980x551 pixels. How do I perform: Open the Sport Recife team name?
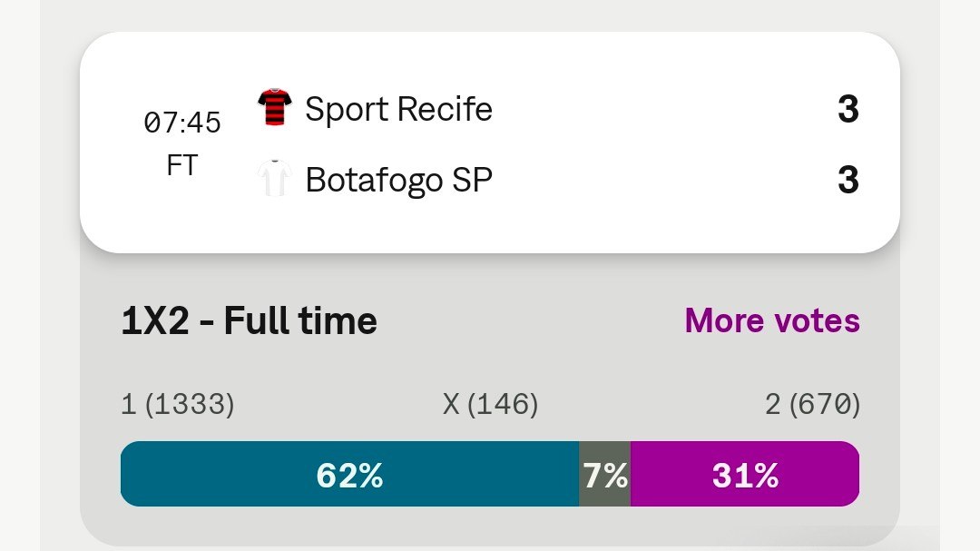398,110
